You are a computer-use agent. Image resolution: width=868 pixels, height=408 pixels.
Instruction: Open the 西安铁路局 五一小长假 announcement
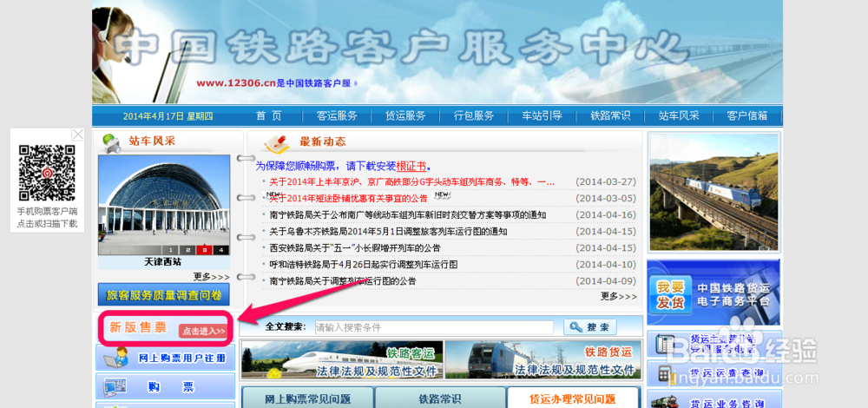[355, 248]
